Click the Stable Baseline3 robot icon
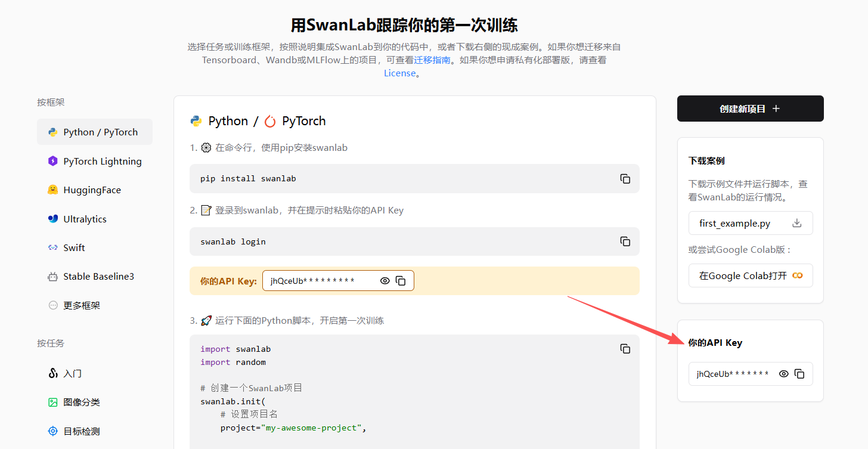The width and height of the screenshot is (868, 449). 52,277
